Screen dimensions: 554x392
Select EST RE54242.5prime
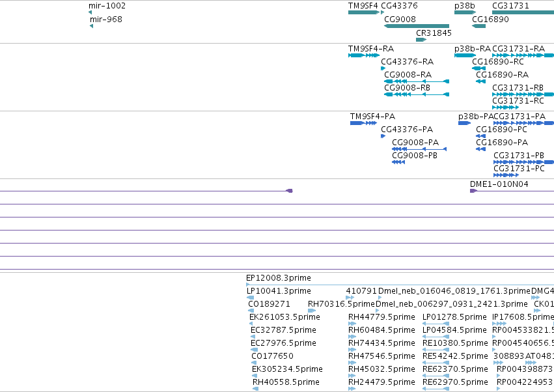(455, 356)
